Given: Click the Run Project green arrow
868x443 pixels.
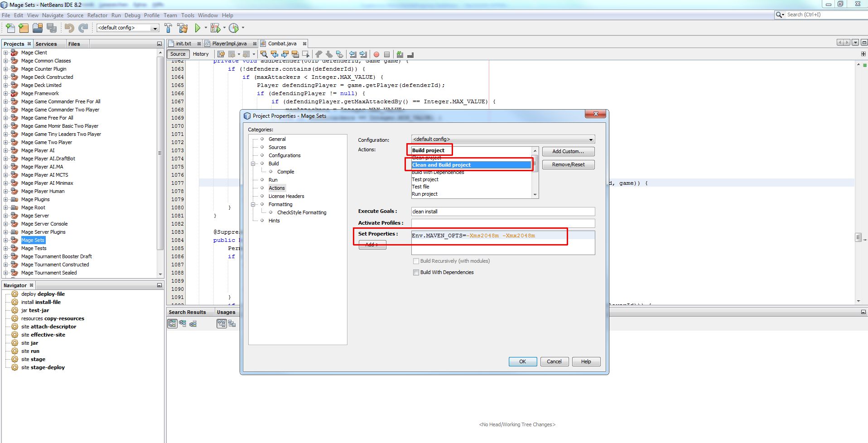Looking at the screenshot, I should [198, 28].
